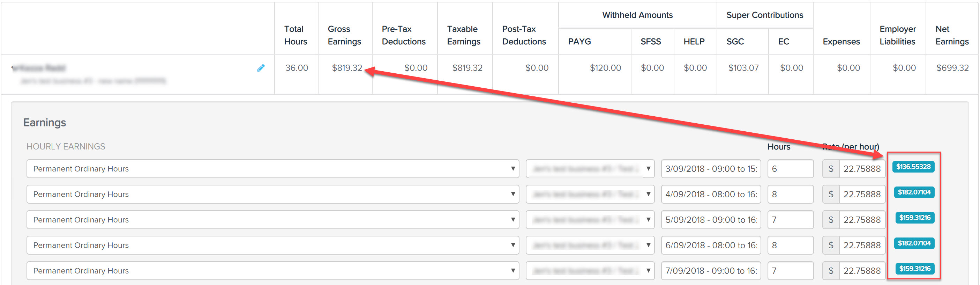Click the $182.07104 badge on second row
This screenshot has width=980, height=285.
[x=914, y=192]
